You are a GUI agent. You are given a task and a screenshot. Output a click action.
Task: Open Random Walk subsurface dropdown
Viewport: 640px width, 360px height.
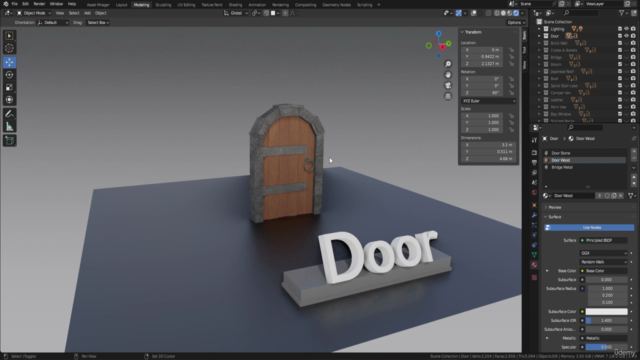[603, 262]
